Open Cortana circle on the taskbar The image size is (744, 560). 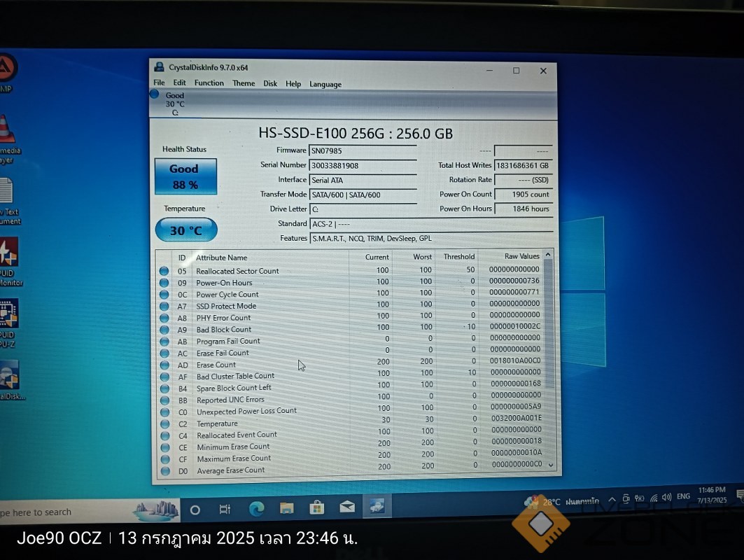[x=195, y=510]
